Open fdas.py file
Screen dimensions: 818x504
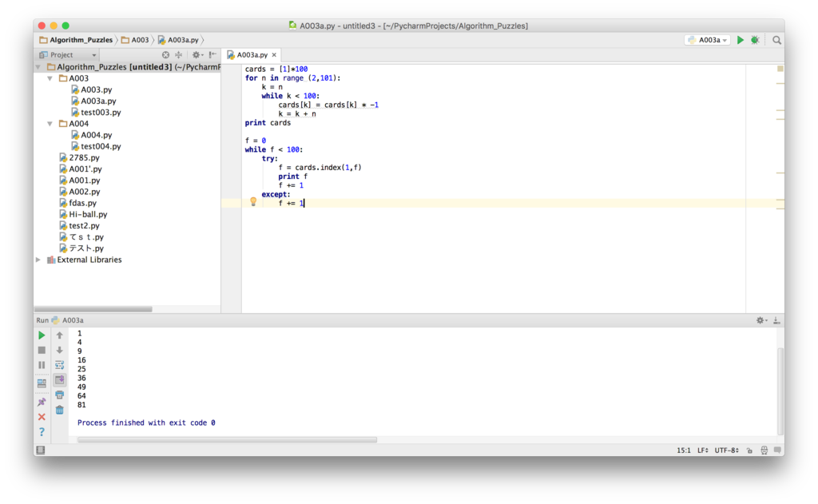pyautogui.click(x=77, y=203)
